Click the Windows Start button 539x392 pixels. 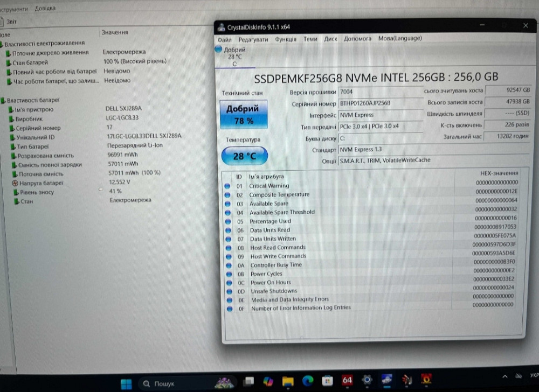tap(126, 383)
